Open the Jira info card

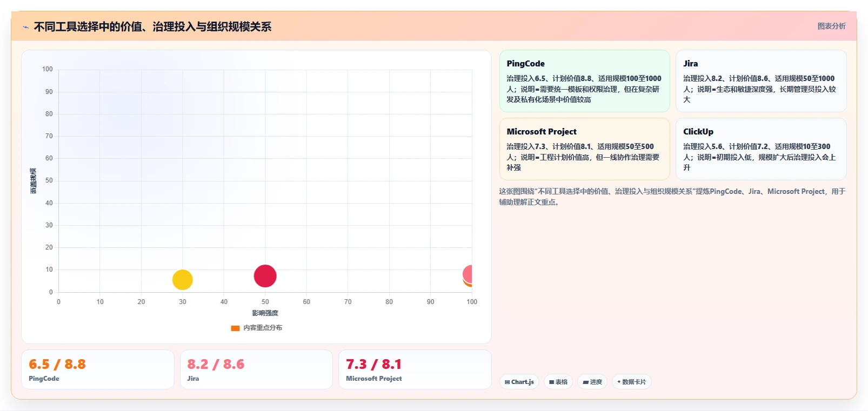(761, 81)
